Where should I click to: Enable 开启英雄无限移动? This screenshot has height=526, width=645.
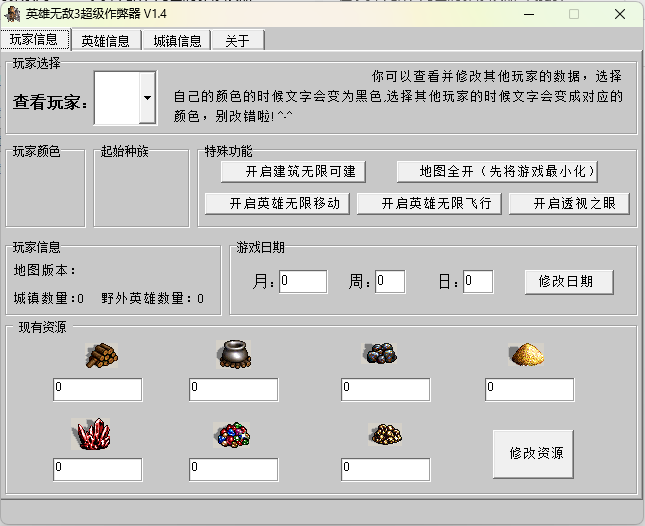click(x=277, y=204)
